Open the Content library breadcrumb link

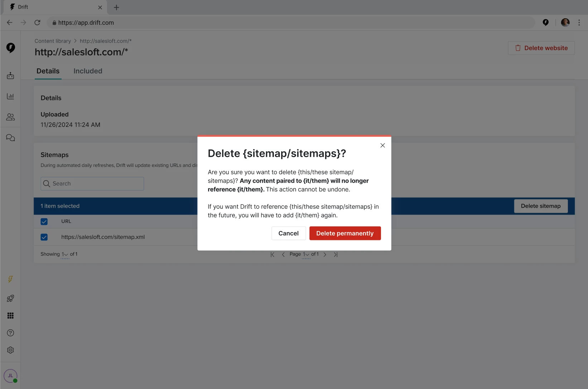tap(53, 41)
